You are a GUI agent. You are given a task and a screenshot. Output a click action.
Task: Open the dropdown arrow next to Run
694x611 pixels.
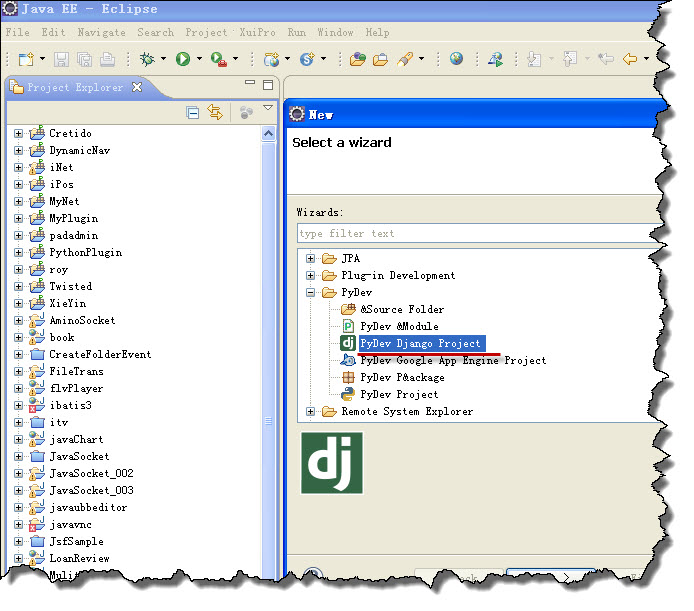pyautogui.click(x=199, y=58)
